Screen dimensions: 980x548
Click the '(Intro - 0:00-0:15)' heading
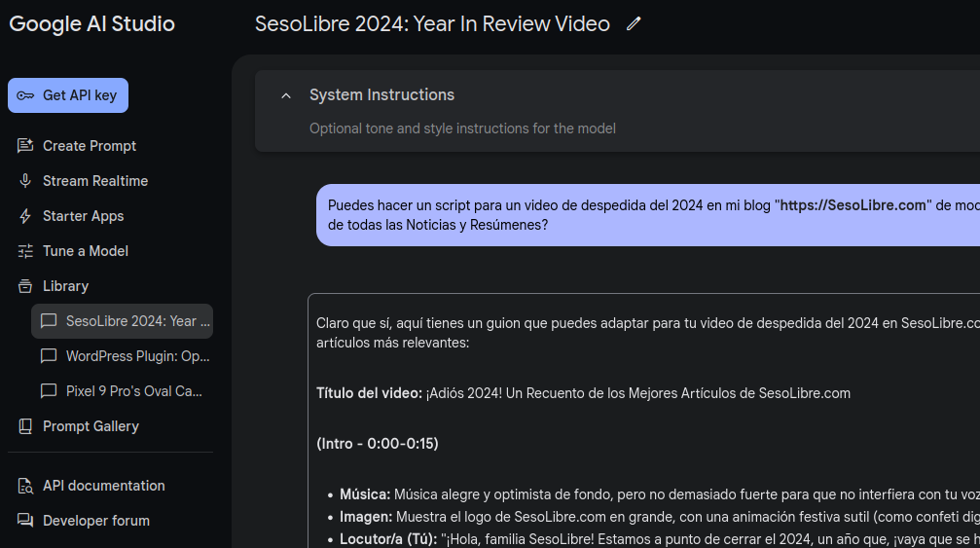[378, 444]
